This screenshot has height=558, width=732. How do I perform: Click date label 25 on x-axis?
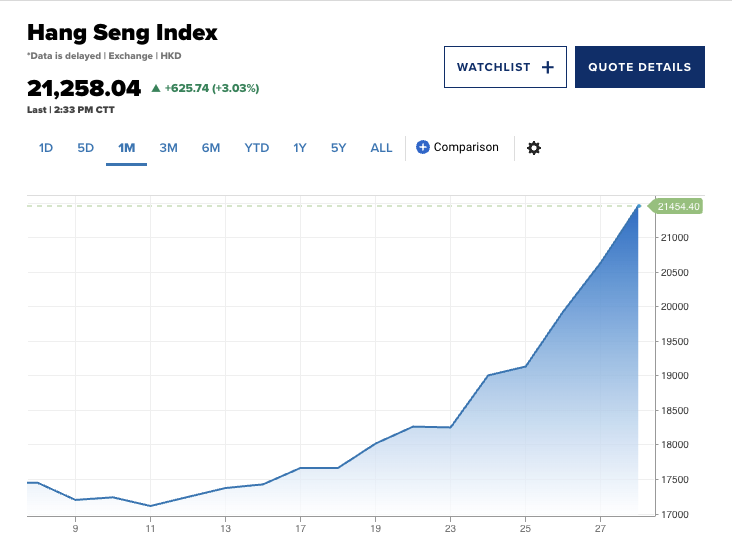(x=525, y=529)
